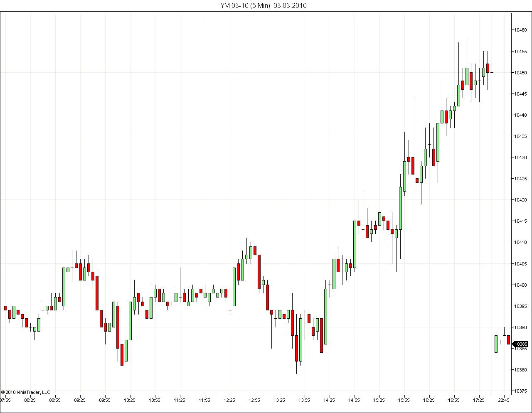The height and width of the screenshot is (413, 532).
Task: Click the 10415 price axis label
Action: click(x=521, y=221)
